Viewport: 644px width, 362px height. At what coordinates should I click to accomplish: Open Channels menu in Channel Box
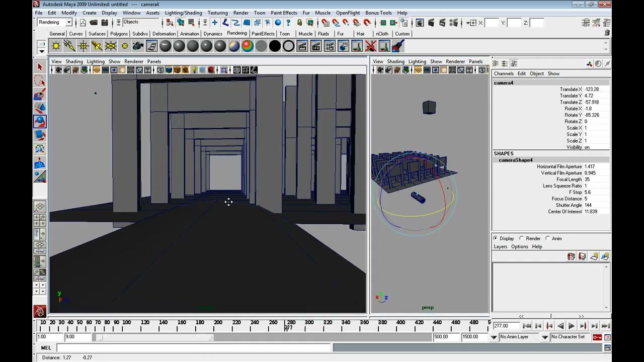click(x=504, y=73)
